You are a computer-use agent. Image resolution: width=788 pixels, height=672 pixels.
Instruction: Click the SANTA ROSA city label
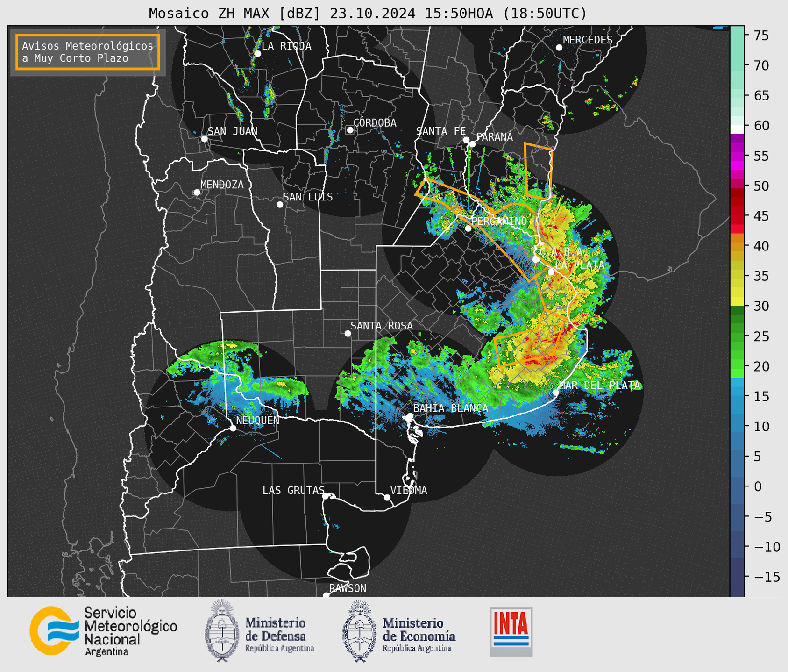[382, 326]
